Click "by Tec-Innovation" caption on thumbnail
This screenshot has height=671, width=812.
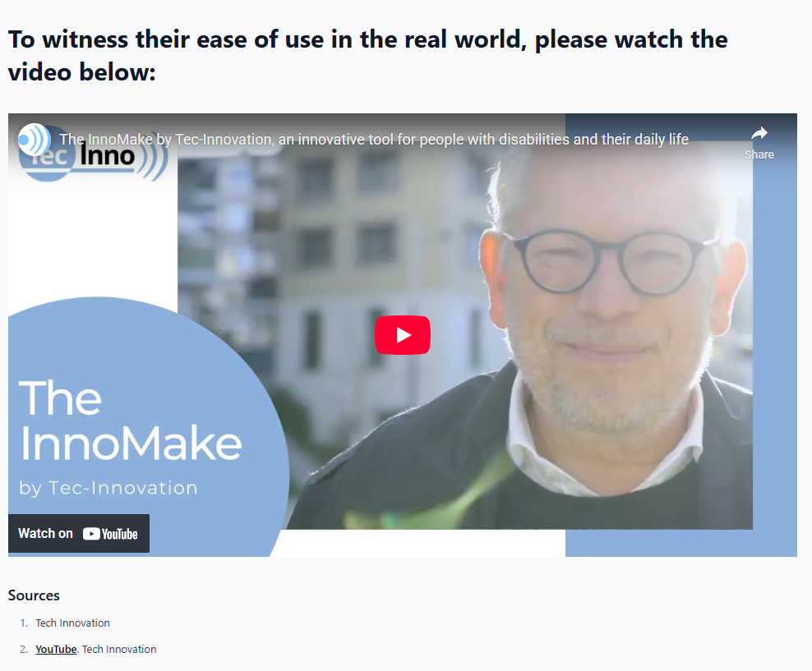pyautogui.click(x=108, y=488)
